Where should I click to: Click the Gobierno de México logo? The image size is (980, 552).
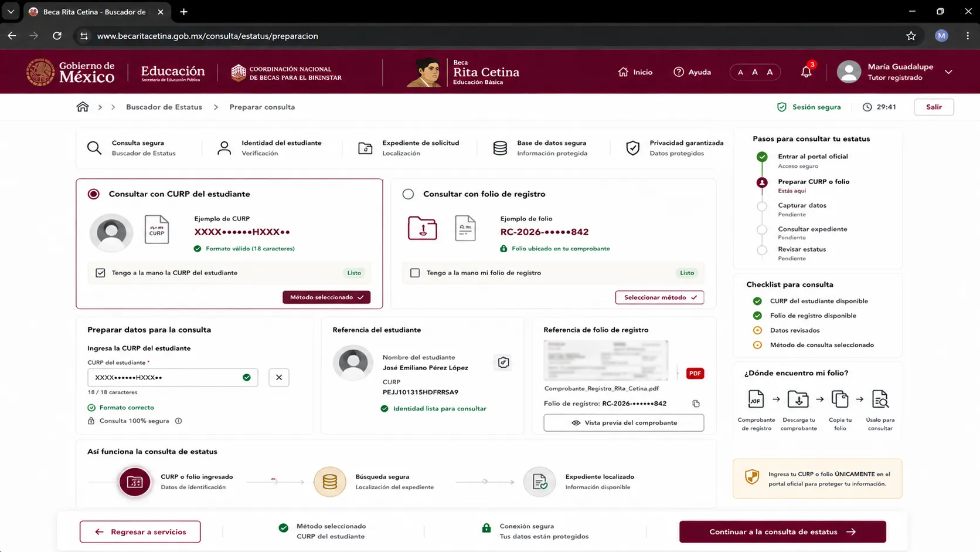click(x=70, y=72)
